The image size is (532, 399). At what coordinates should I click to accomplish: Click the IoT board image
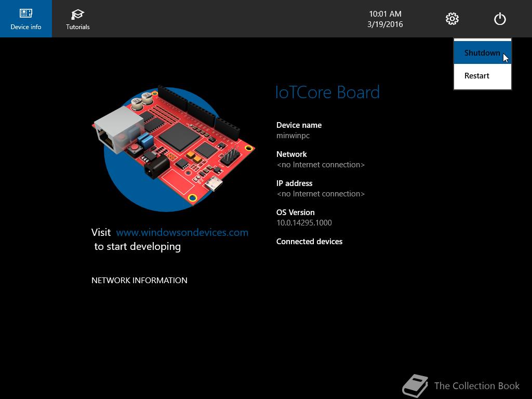coord(173,149)
